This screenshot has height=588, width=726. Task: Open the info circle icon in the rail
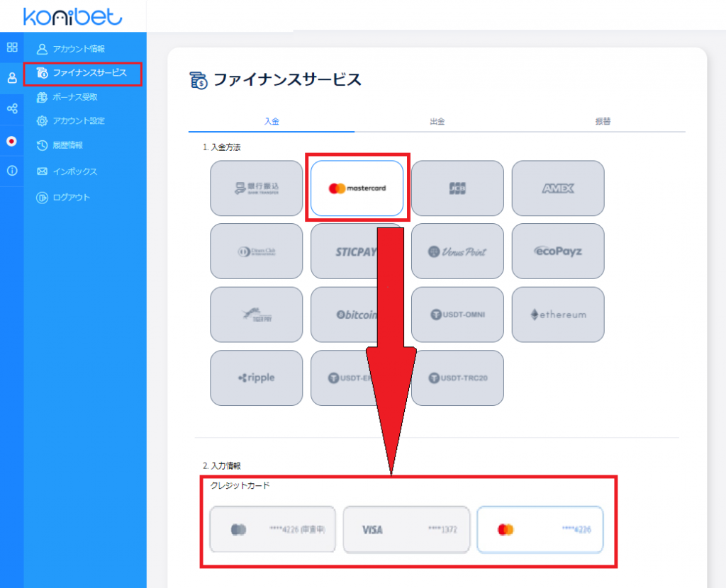(x=12, y=171)
